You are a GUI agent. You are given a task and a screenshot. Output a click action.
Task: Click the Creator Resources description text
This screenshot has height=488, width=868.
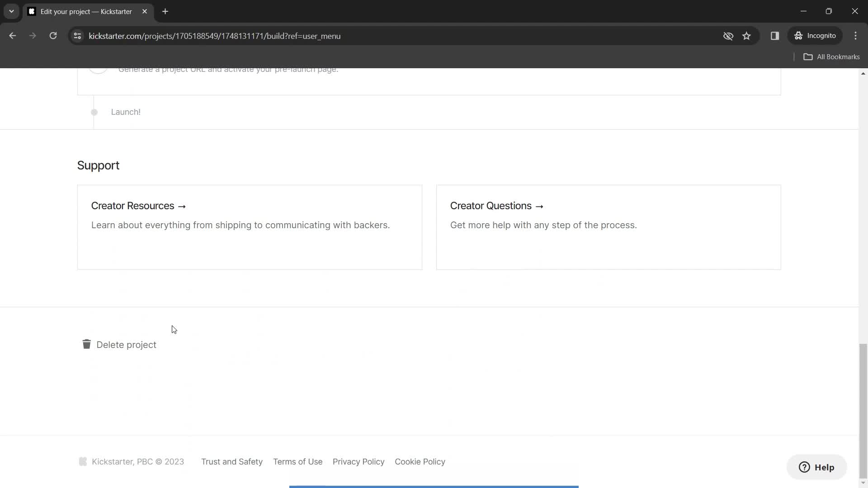[x=241, y=225]
